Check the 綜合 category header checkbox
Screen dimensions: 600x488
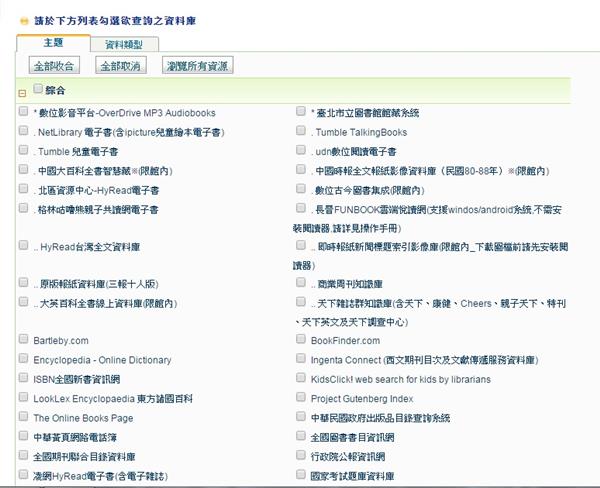(x=39, y=89)
